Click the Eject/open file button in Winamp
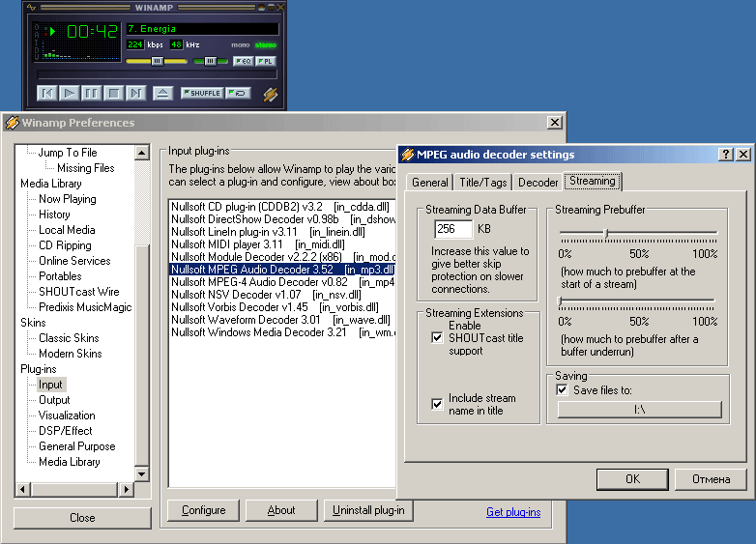This screenshot has height=544, width=756. coord(163,93)
